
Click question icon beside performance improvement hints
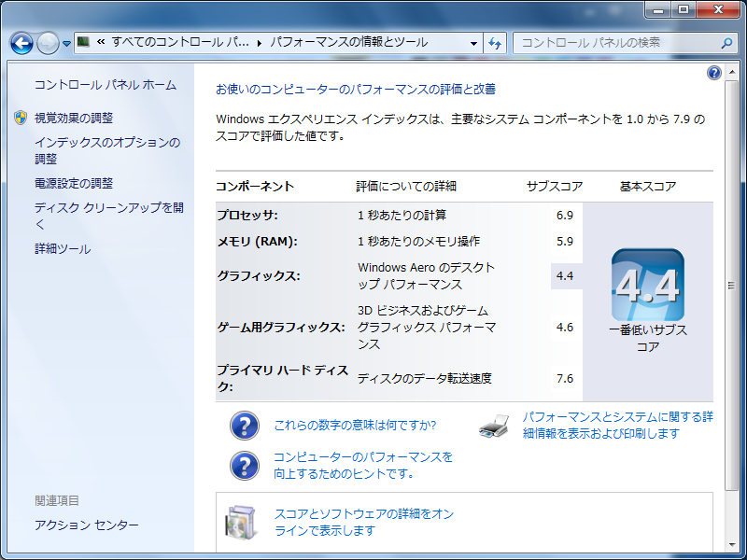[x=245, y=465]
